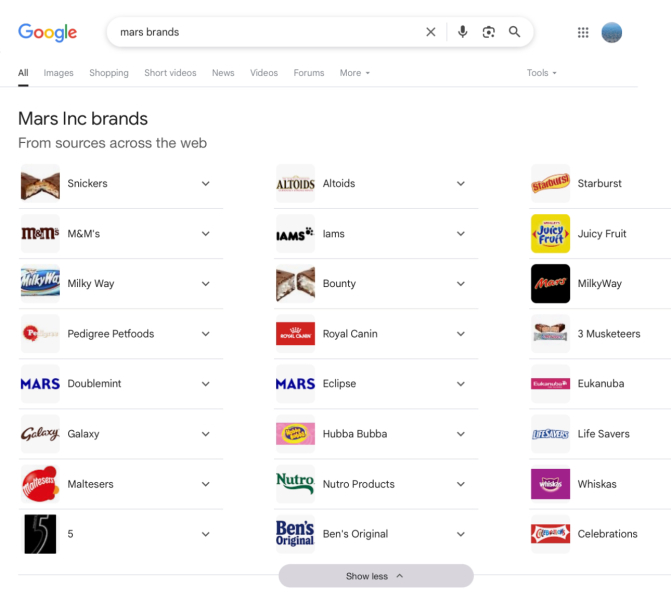
Task: Switch to the Forums tab
Action: (309, 73)
